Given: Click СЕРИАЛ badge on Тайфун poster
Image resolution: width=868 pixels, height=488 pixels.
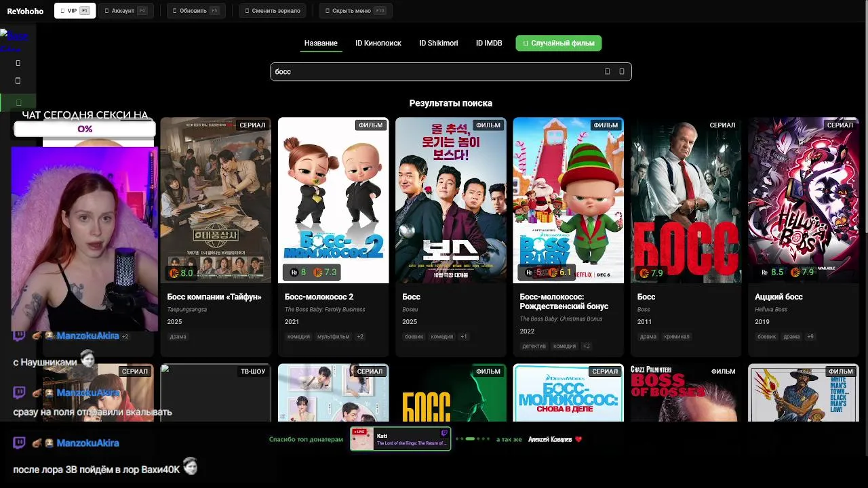Looking at the screenshot, I should click(x=252, y=125).
